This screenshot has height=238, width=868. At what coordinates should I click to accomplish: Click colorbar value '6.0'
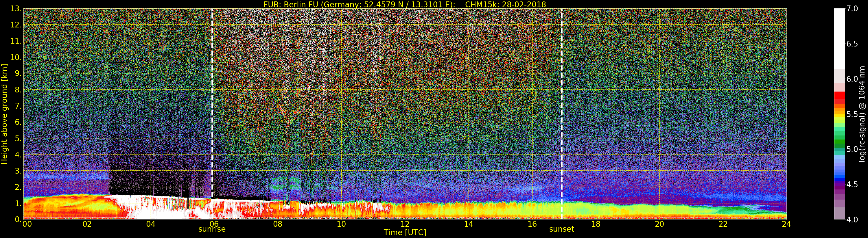pyautogui.click(x=852, y=79)
